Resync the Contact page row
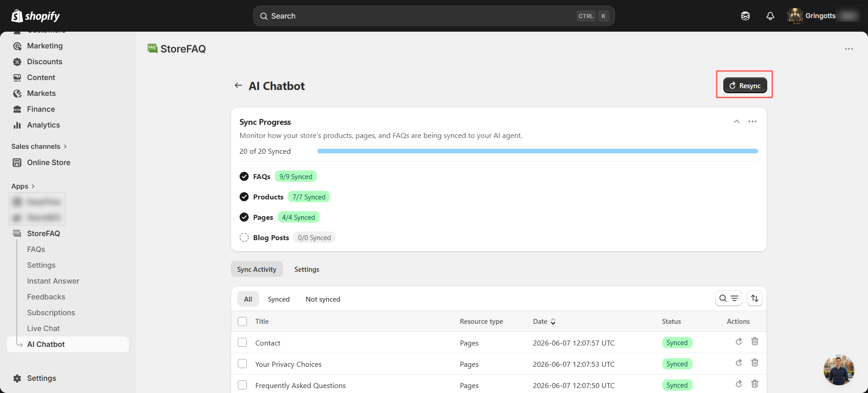 (x=739, y=341)
